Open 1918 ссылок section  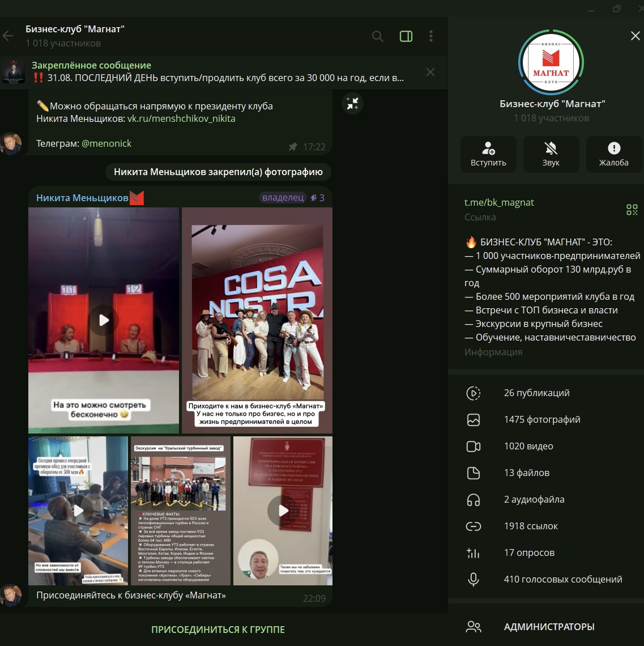click(x=545, y=526)
